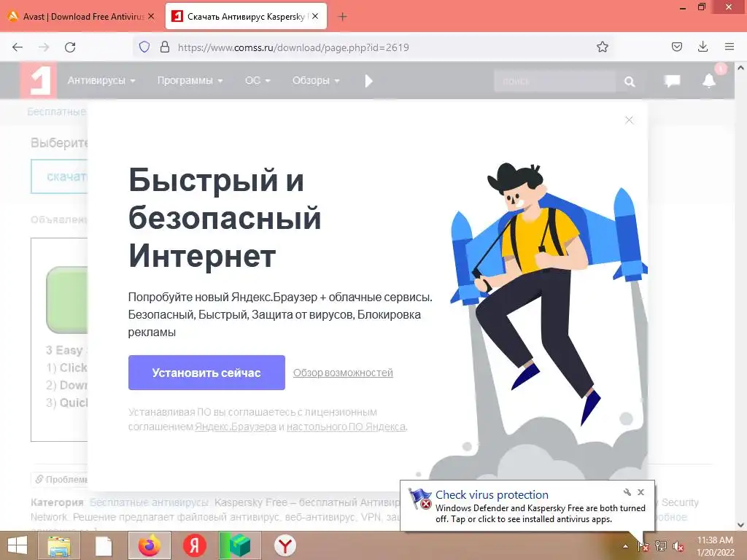
Task: Show hidden system tray icons
Action: [625, 546]
